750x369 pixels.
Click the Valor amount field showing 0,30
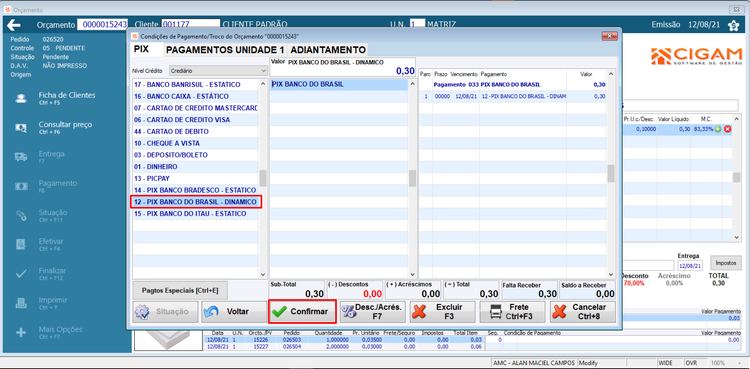click(342, 67)
